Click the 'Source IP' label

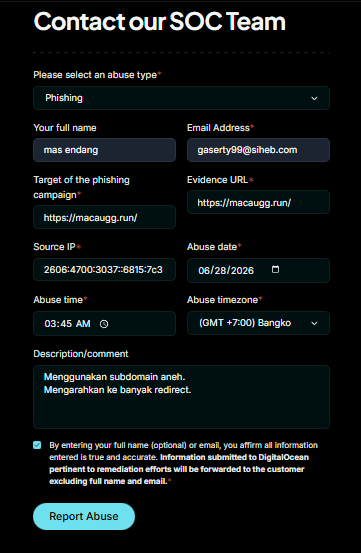[54, 247]
